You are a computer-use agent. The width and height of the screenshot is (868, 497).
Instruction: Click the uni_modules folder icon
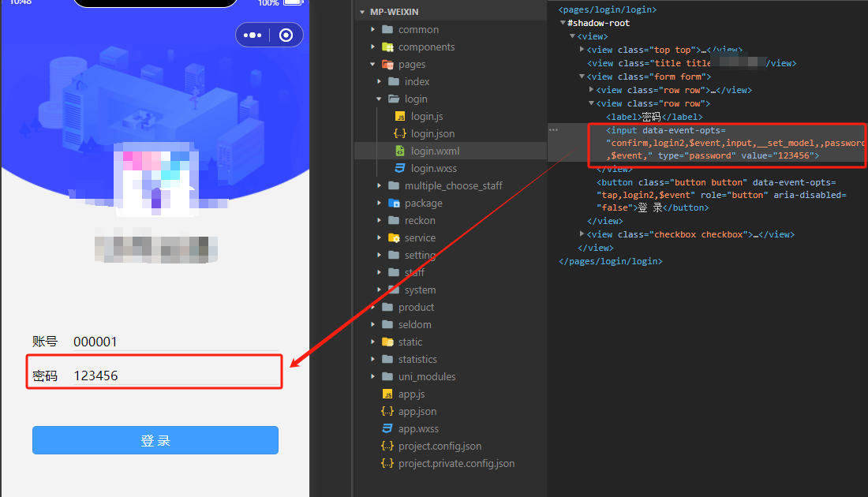tap(387, 376)
